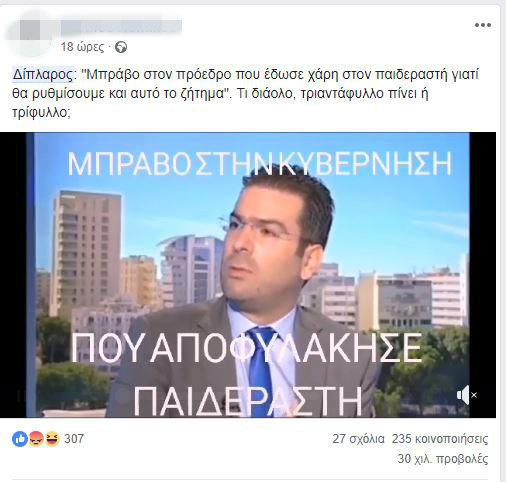Click the highlighted 'Δίπλαρος' tag
Image resolution: width=506 pixels, height=482 pixels.
coord(42,74)
